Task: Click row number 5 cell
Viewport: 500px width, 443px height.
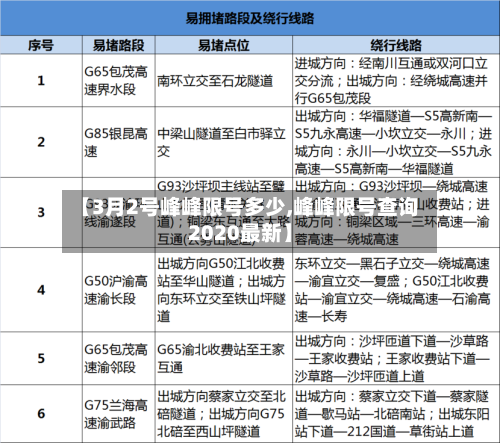Action: (41, 358)
